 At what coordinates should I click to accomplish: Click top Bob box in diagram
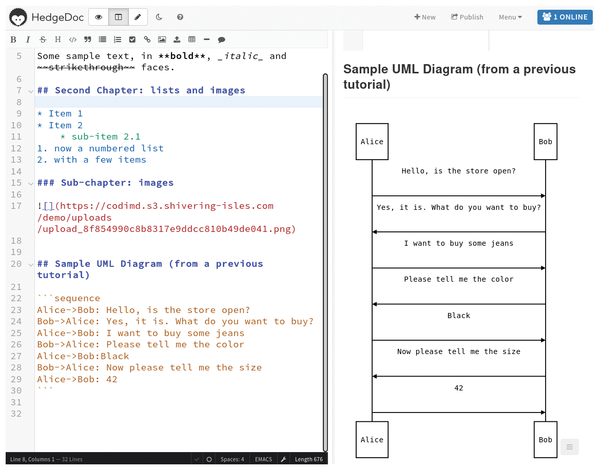(x=545, y=142)
